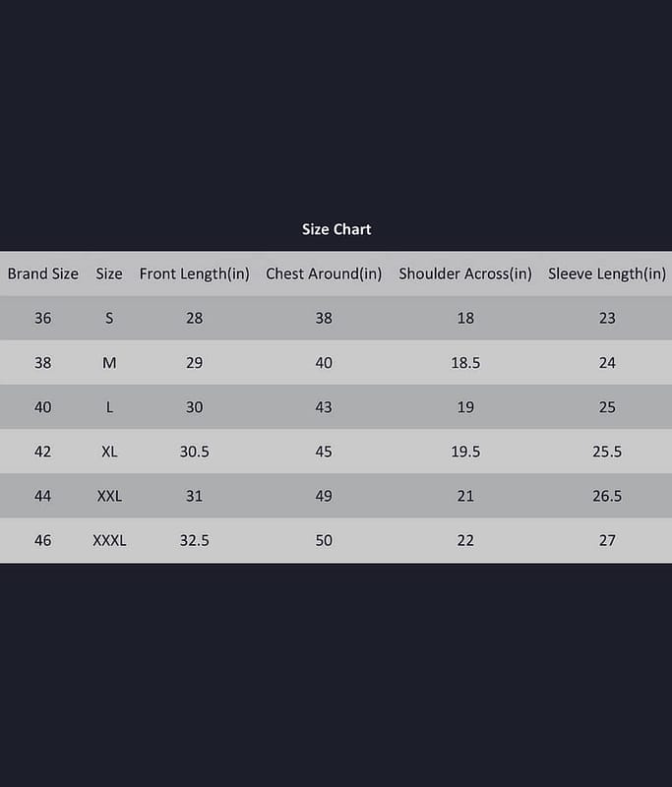
Task: Click the Front Length(in) column header
Action: (194, 273)
